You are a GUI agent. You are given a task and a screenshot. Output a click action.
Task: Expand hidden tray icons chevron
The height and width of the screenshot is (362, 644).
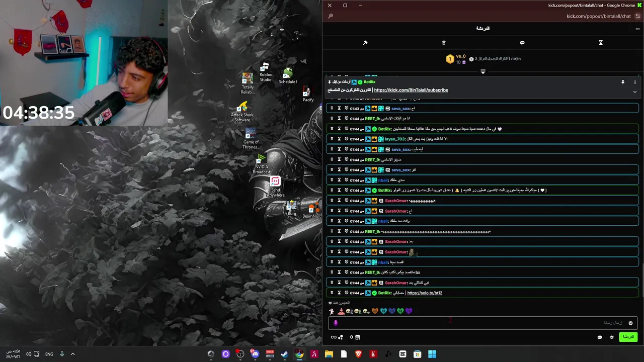click(72, 354)
